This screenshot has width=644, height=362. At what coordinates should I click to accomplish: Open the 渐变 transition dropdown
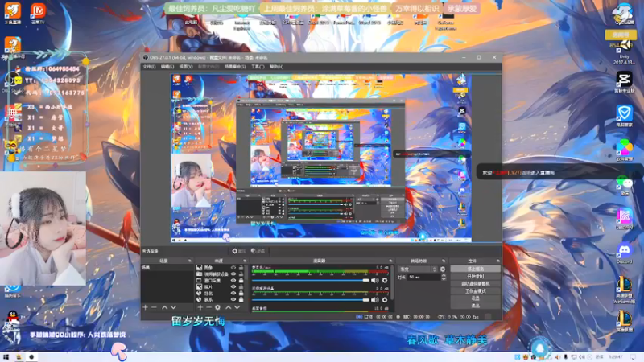417,269
